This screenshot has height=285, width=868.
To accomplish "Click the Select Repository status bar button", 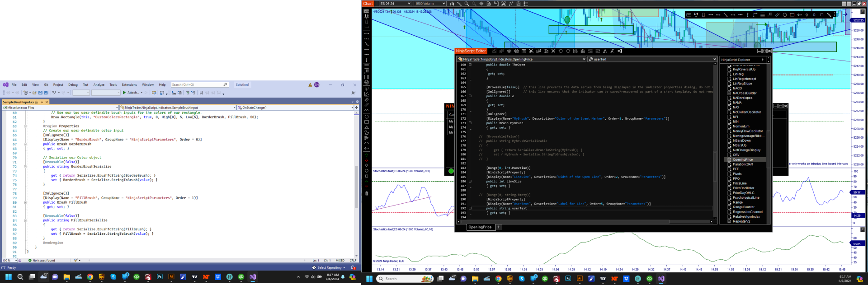I will click(x=329, y=267).
